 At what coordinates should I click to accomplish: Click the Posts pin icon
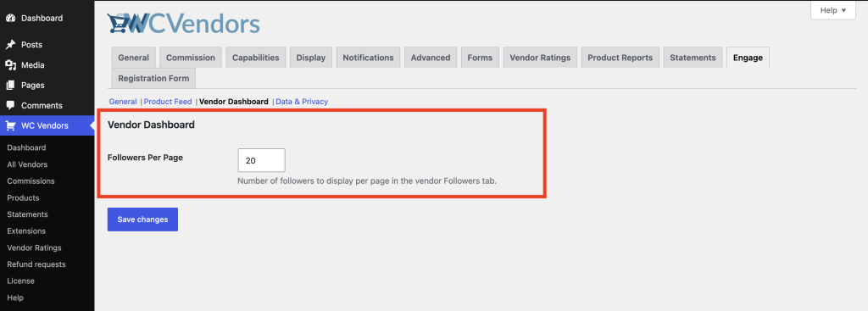coord(10,45)
